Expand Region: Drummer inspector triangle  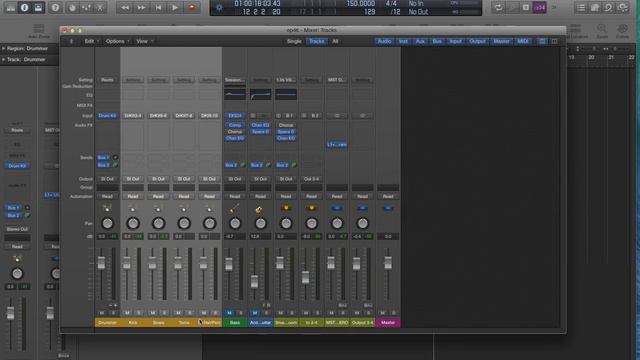pyautogui.click(x=4, y=49)
